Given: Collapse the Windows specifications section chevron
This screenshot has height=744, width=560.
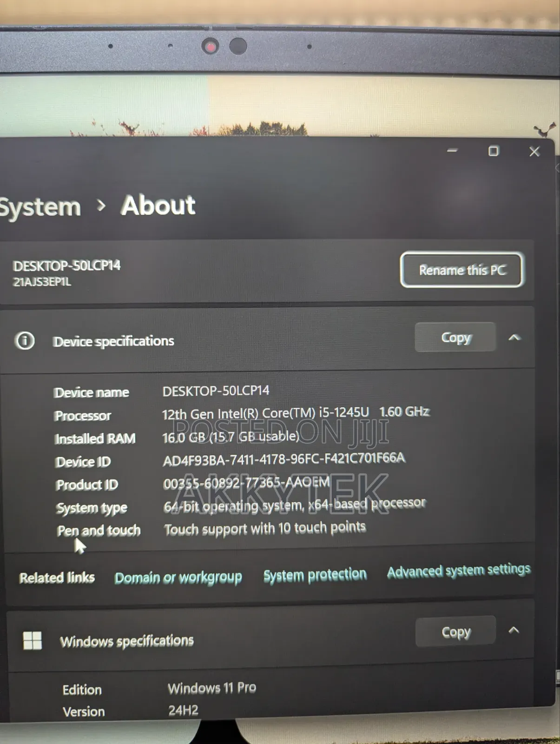Looking at the screenshot, I should pos(514,631).
